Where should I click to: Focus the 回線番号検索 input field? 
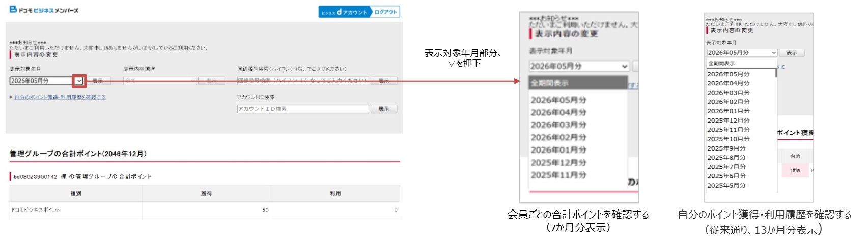(x=303, y=81)
